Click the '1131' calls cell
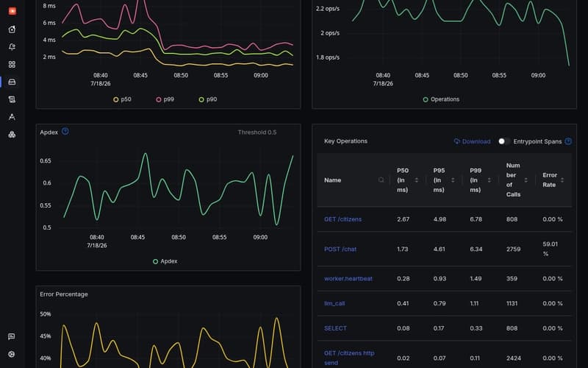The height and width of the screenshot is (368, 588). click(x=512, y=303)
